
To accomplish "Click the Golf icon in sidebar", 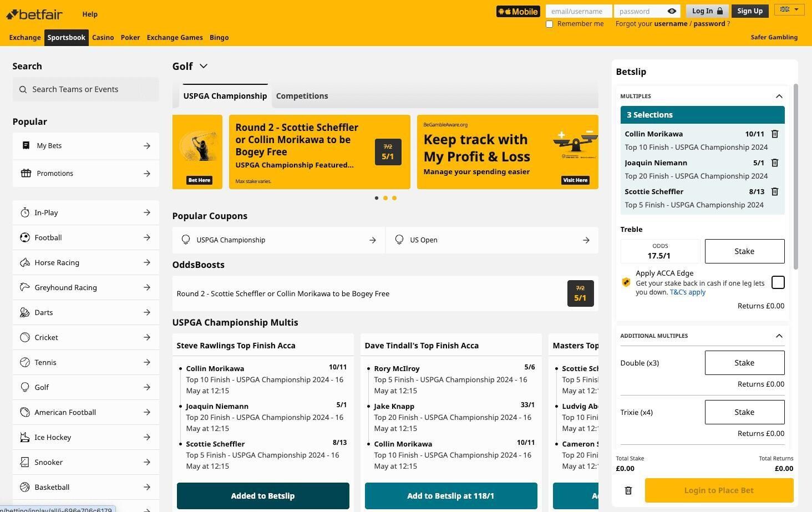I will (24, 387).
